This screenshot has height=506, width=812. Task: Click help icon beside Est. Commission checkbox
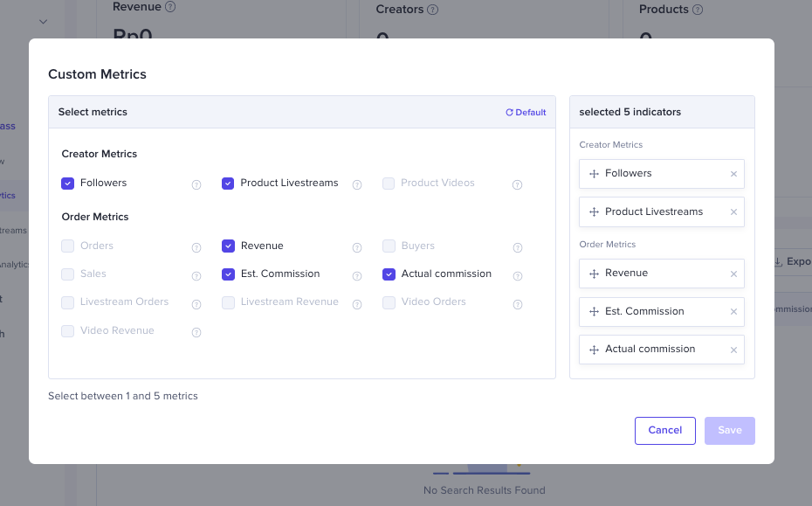[x=357, y=276]
